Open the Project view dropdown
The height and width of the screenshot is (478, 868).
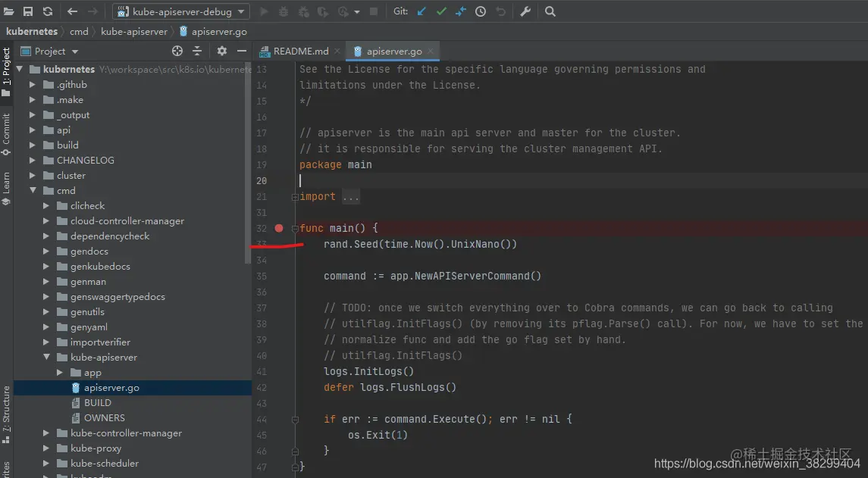(50, 51)
